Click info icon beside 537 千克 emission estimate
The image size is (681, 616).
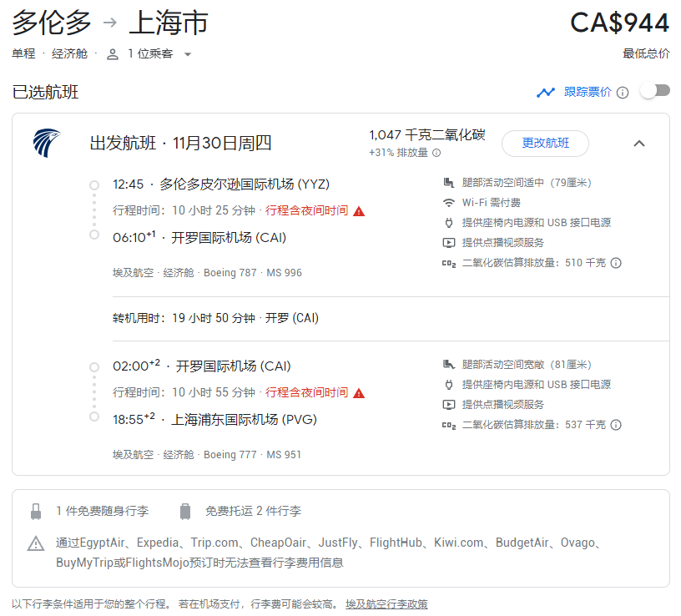[x=616, y=425]
